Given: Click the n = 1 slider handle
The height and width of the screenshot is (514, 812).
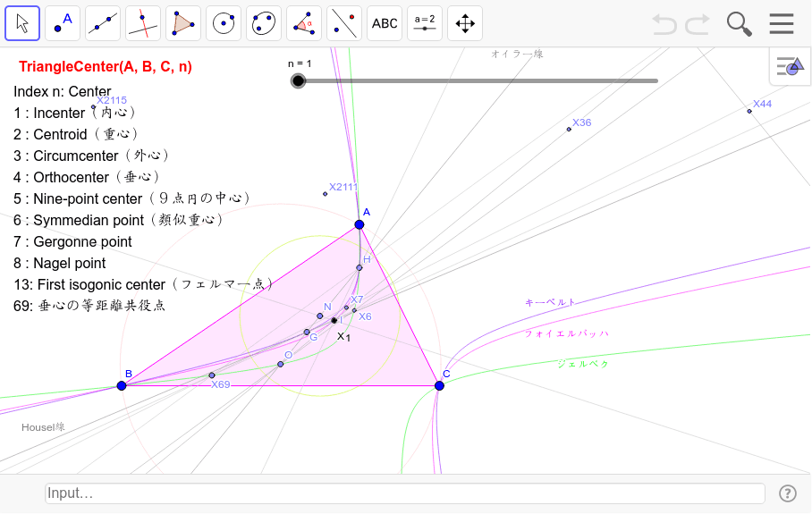Looking at the screenshot, I should [x=298, y=80].
